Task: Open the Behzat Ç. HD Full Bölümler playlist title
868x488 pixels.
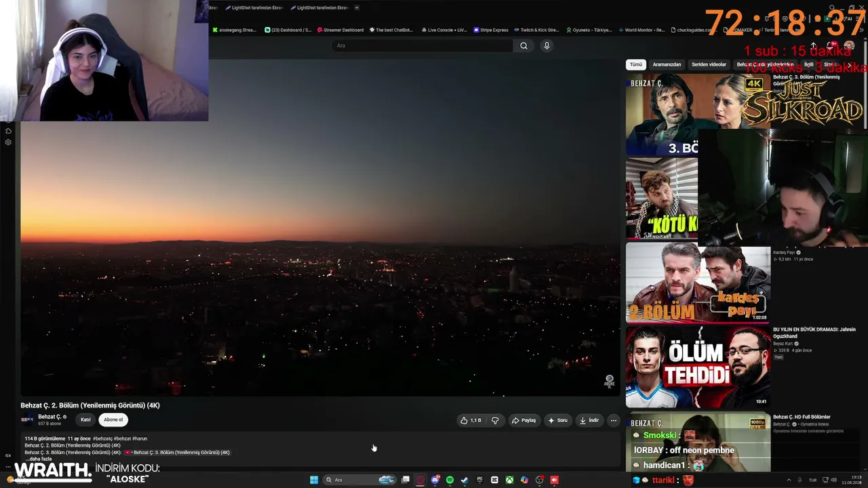Action: [x=802, y=417]
